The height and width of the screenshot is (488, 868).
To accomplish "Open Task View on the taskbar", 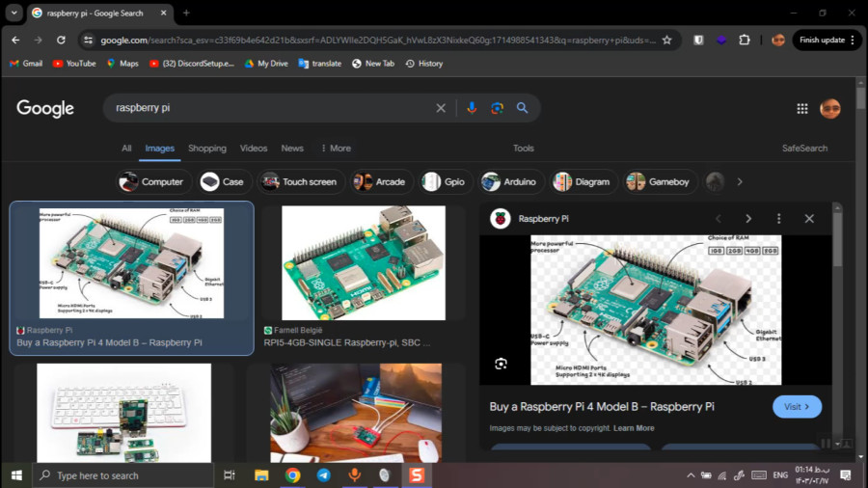I will (230, 475).
